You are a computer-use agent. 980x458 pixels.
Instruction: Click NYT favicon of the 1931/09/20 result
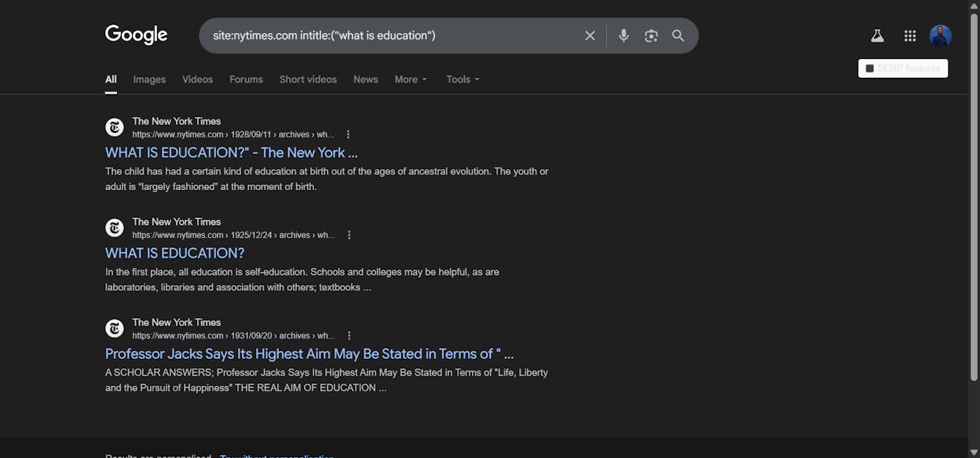[x=115, y=328]
